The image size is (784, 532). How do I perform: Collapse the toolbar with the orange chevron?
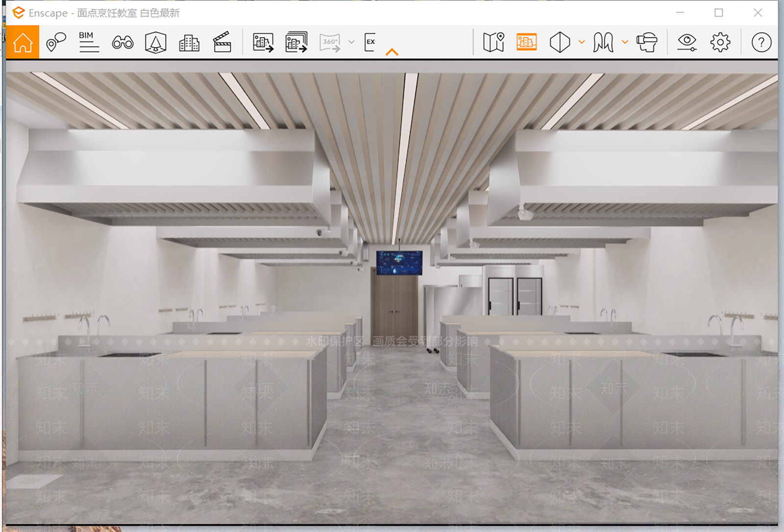coord(392,52)
